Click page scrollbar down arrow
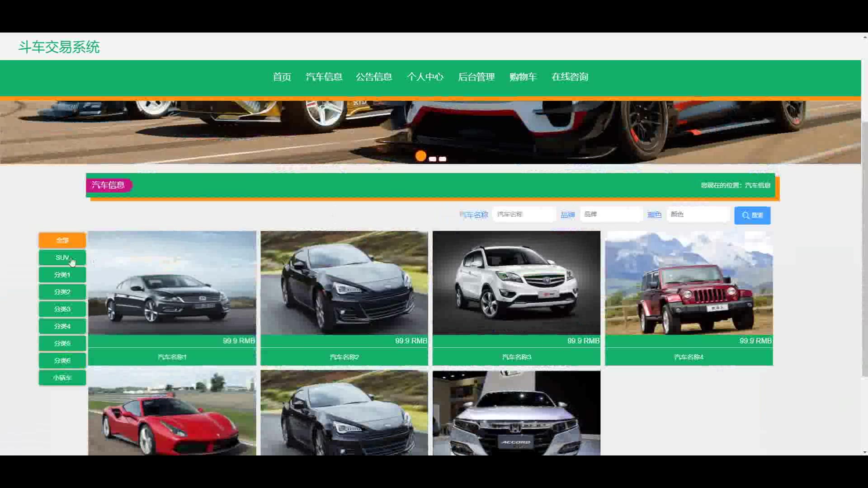The height and width of the screenshot is (488, 868). 864,452
